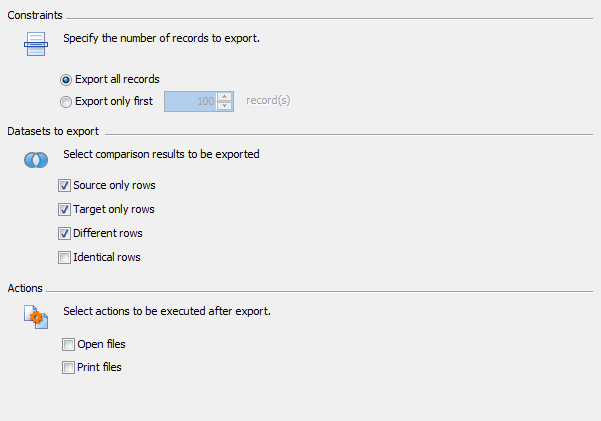Enable Identical rows checkbox
The width and height of the screenshot is (601, 421).
(x=64, y=257)
